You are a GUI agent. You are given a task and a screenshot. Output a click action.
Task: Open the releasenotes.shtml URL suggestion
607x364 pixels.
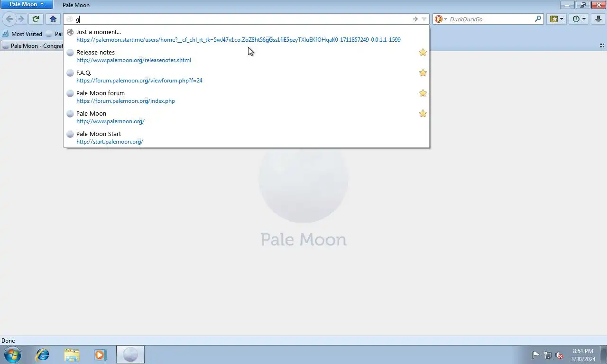134,60
